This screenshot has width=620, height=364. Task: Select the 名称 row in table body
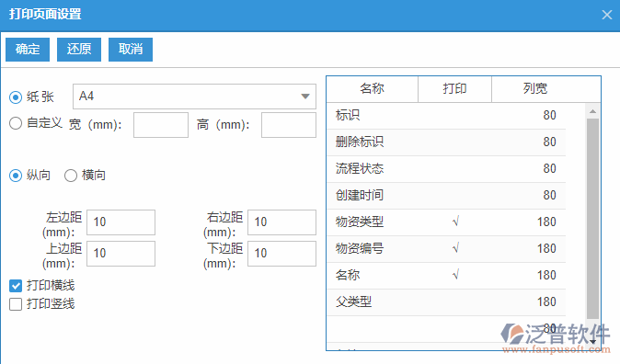point(446,275)
